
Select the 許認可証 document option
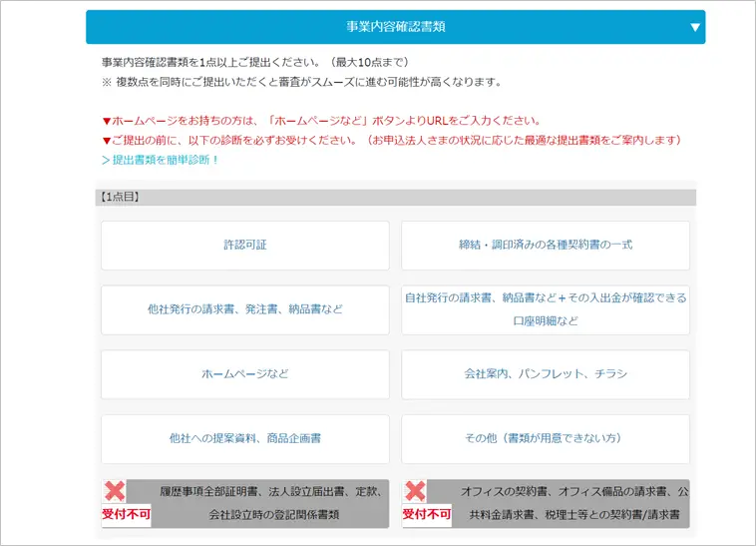(x=244, y=245)
